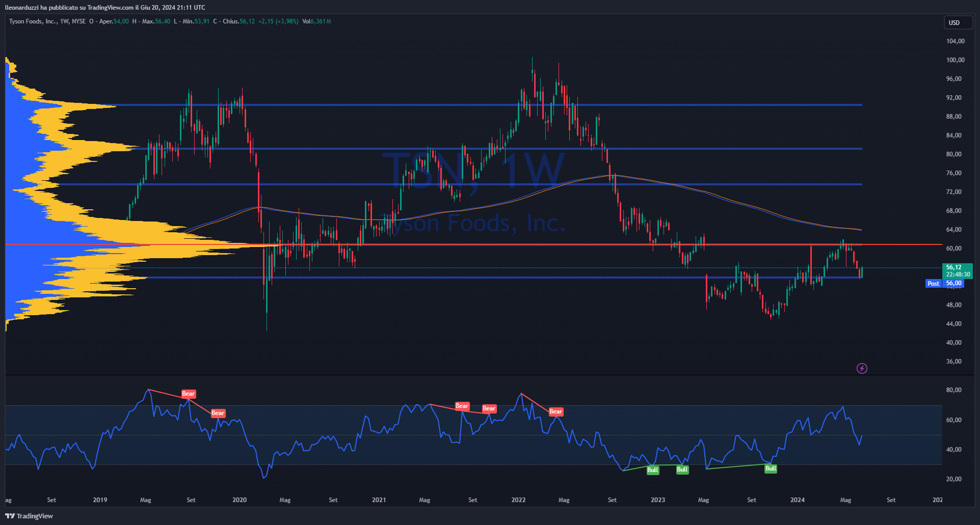This screenshot has width=980, height=525.
Task: Click the 76,00 price axis label
Action: click(x=953, y=173)
